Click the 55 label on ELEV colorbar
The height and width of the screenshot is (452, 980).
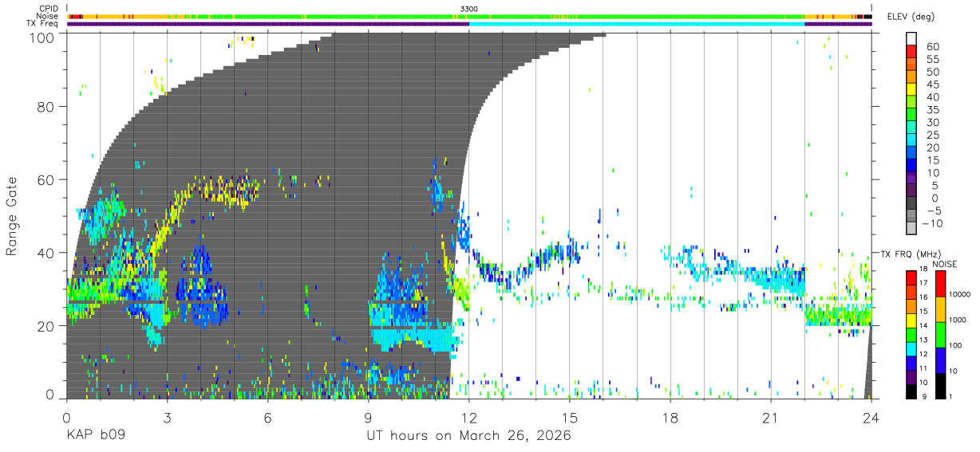click(x=934, y=59)
